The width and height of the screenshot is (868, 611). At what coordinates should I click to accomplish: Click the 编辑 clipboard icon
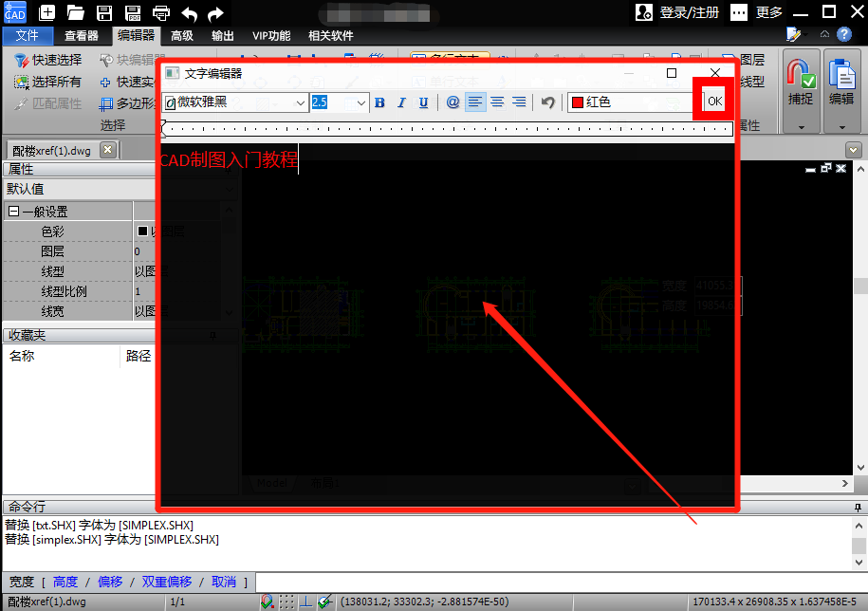[841, 74]
